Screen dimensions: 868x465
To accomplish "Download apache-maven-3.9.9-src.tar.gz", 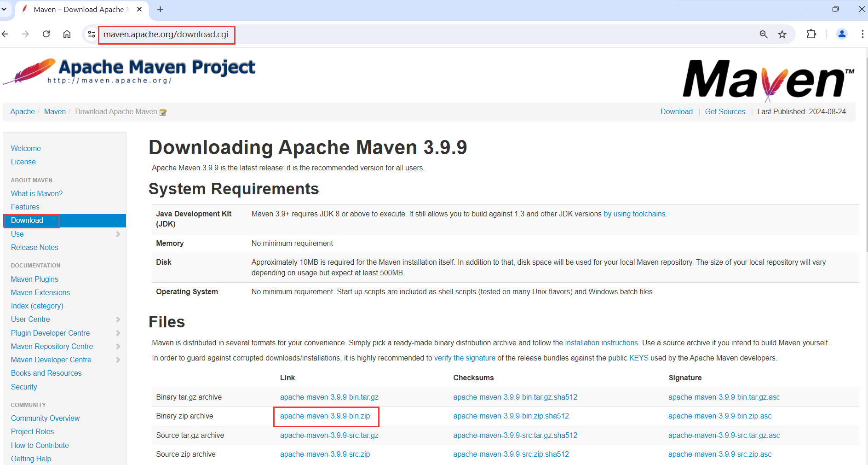I will point(329,436).
